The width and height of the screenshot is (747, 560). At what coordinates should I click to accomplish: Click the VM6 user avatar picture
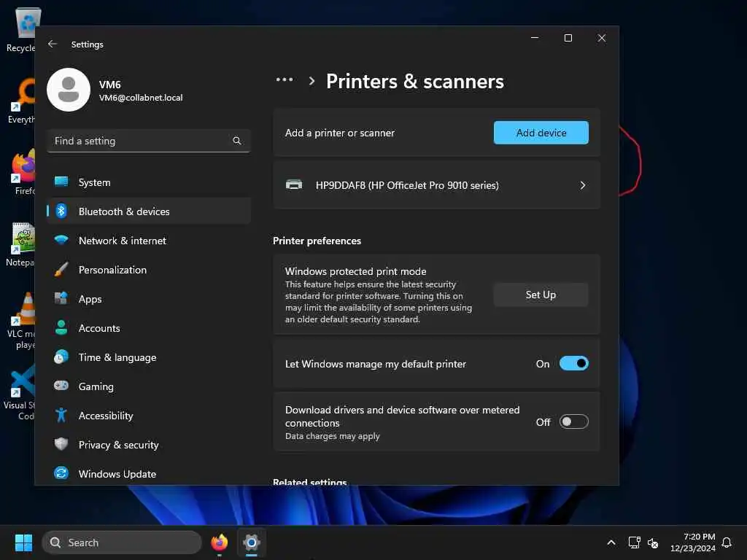click(69, 90)
